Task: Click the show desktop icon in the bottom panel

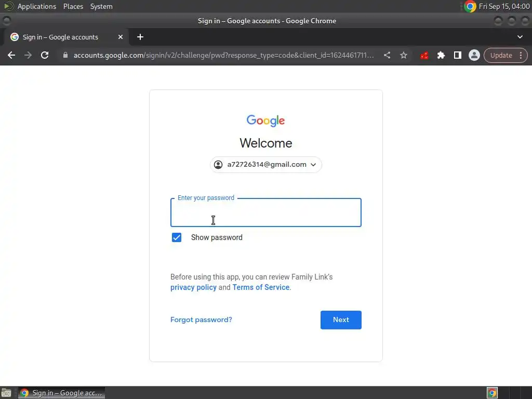Action: 6,393
